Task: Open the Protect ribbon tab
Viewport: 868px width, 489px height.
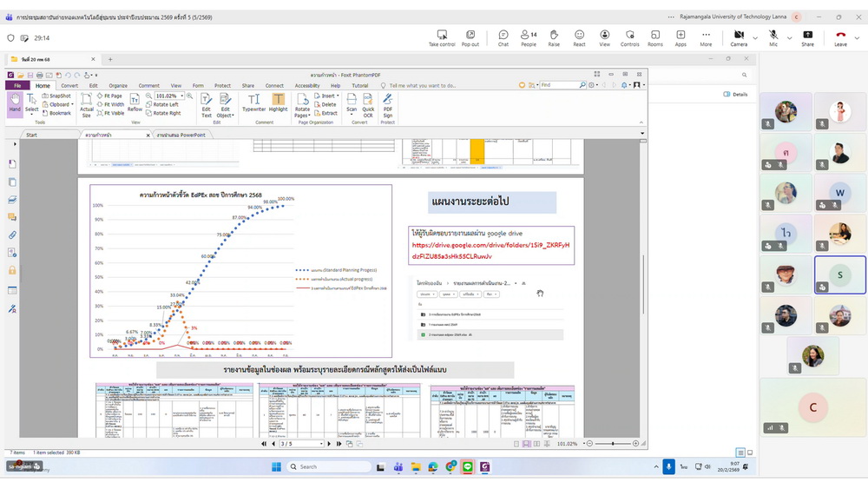Action: [x=222, y=86]
